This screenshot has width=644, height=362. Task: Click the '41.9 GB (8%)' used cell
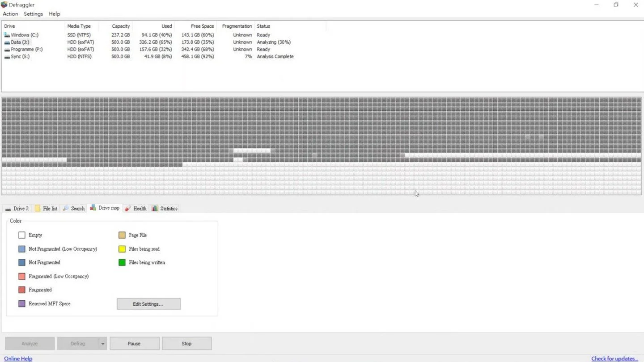(x=158, y=56)
